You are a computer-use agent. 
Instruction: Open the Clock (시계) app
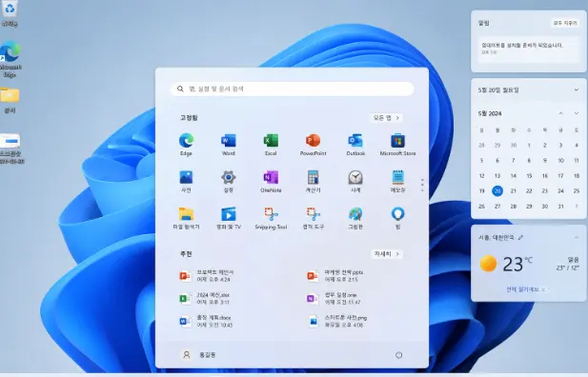[355, 182]
